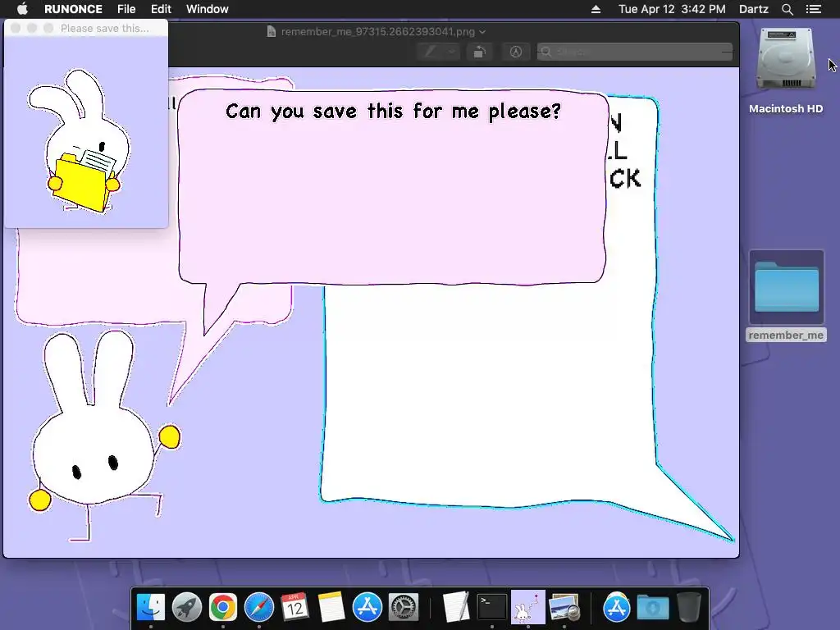Click the Dartz user menu
Image resolution: width=840 pixels, height=630 pixels.
point(754,9)
